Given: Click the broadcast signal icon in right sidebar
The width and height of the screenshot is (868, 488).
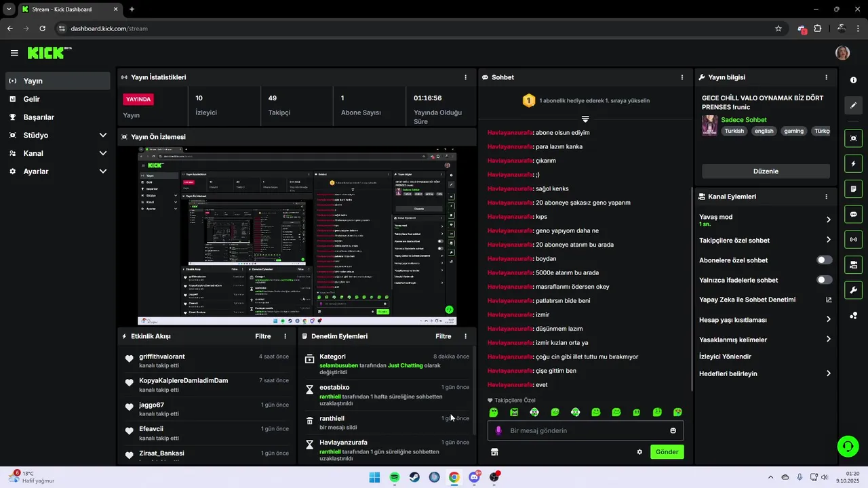Looking at the screenshot, I should pyautogui.click(x=853, y=239).
